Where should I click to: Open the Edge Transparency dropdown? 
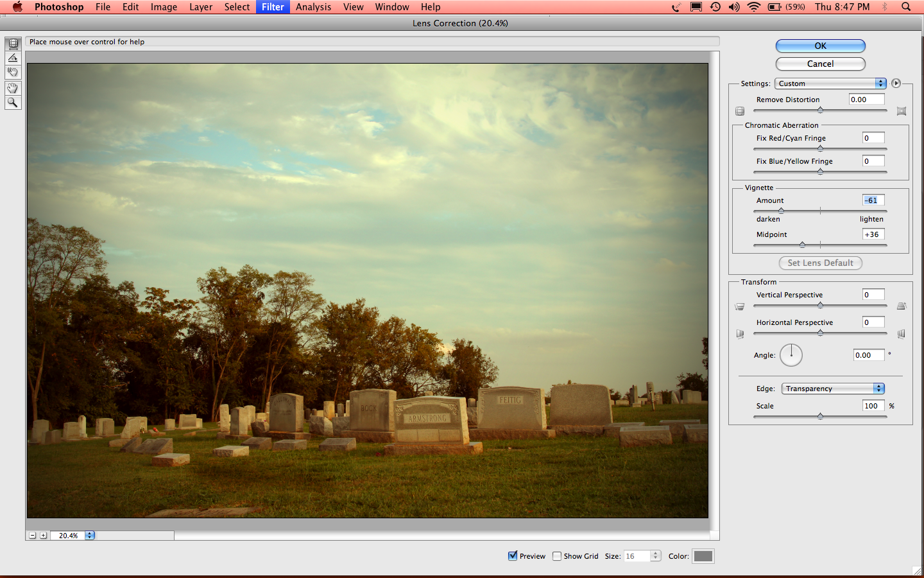pos(833,389)
